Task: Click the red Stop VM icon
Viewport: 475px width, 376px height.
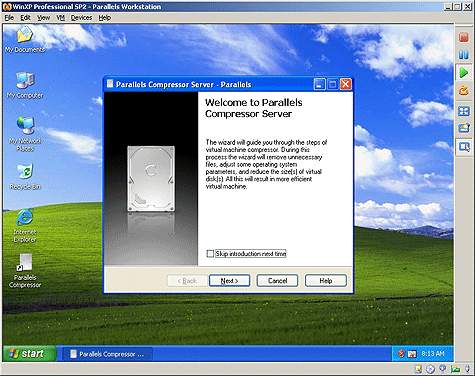Action: point(464,37)
